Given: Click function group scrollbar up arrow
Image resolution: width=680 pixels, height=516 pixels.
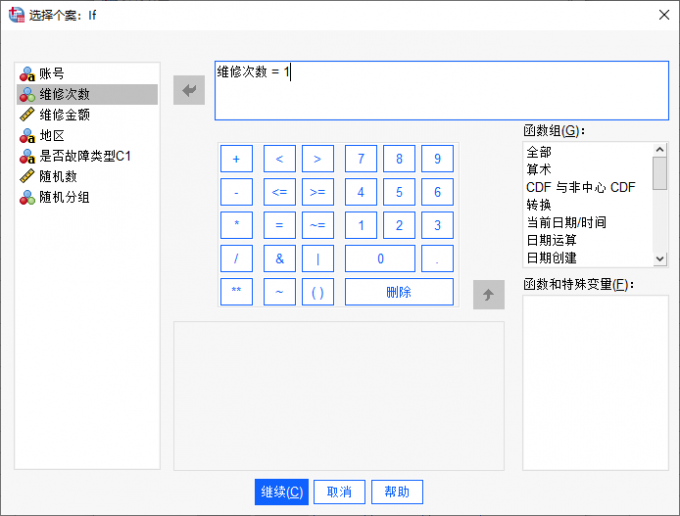Looking at the screenshot, I should (660, 150).
